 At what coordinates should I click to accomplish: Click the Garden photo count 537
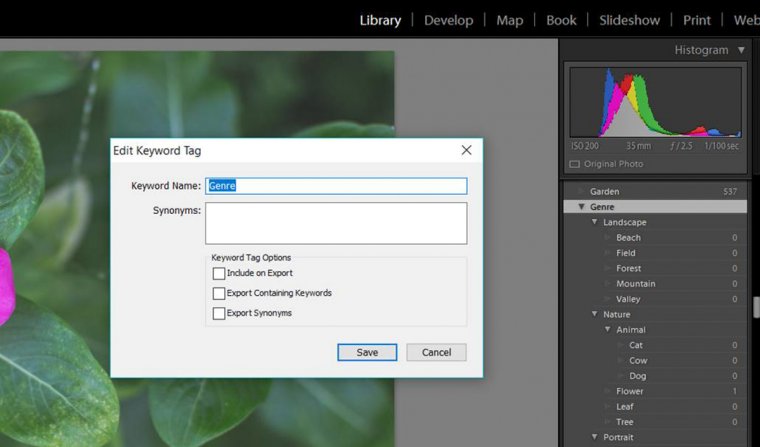pos(730,192)
